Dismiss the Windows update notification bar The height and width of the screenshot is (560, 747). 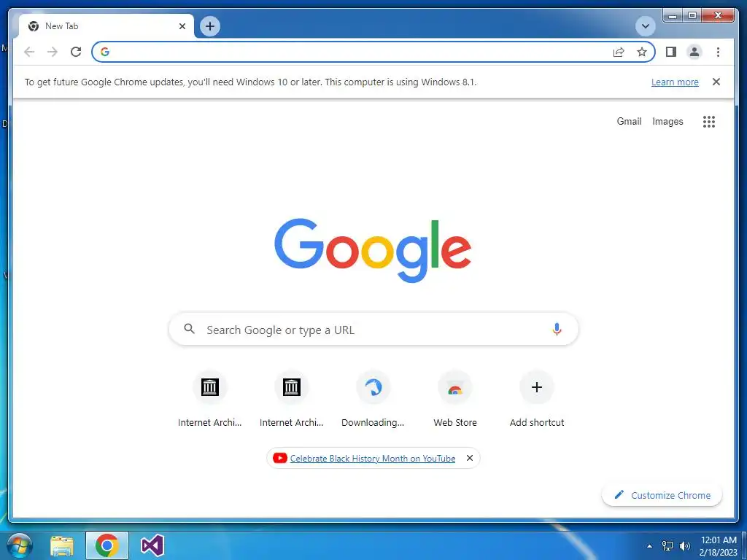point(716,82)
